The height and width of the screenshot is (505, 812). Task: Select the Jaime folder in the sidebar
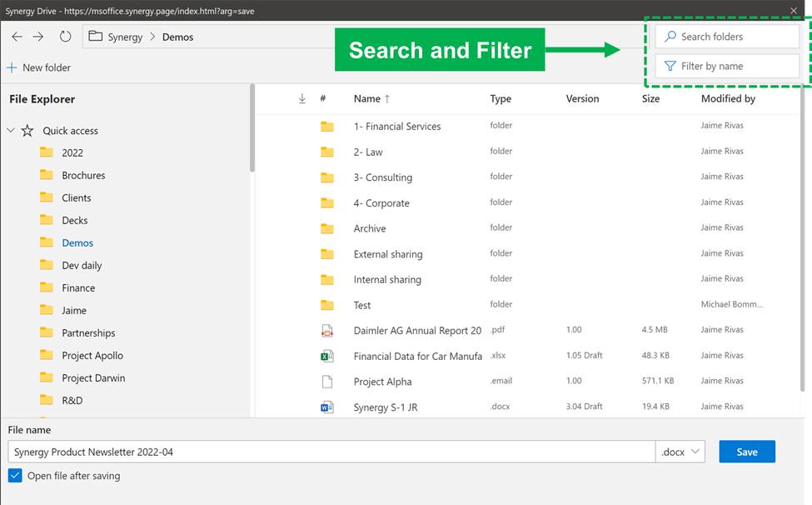[x=74, y=310]
